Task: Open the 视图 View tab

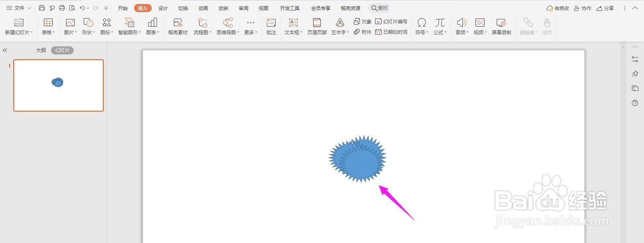Action: [x=264, y=8]
